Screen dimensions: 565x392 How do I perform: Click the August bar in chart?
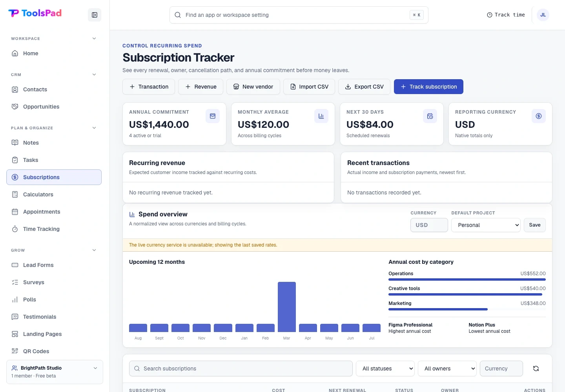(x=138, y=328)
